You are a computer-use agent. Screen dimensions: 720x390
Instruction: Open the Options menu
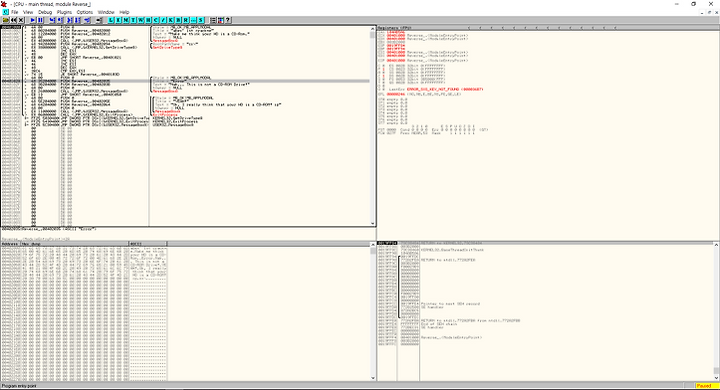coord(84,12)
